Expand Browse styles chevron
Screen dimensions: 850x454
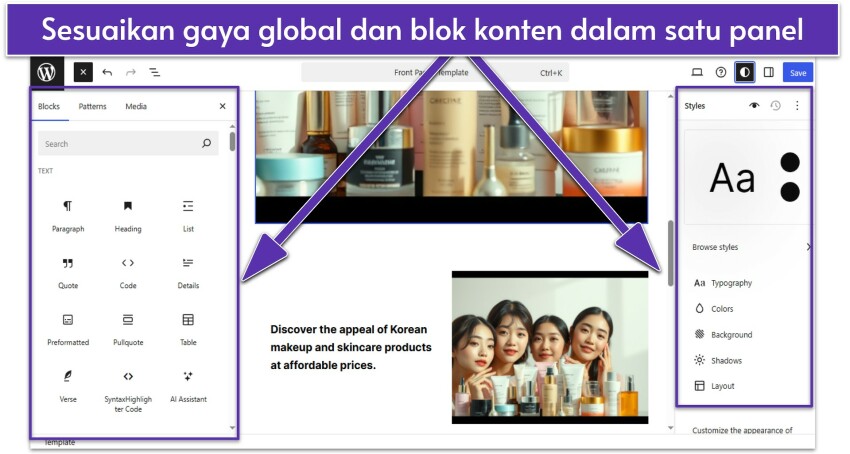point(807,247)
